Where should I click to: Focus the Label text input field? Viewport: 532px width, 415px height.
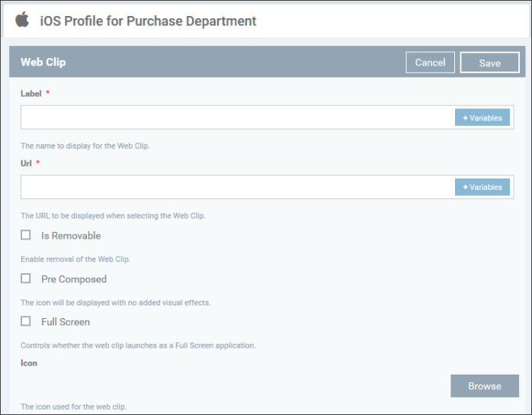click(x=238, y=117)
